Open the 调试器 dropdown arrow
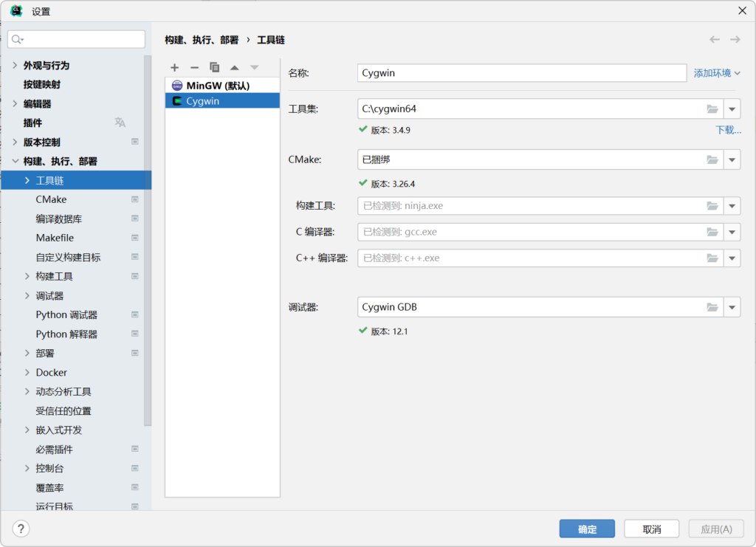Screen dimensions: 756x547 pos(732,307)
